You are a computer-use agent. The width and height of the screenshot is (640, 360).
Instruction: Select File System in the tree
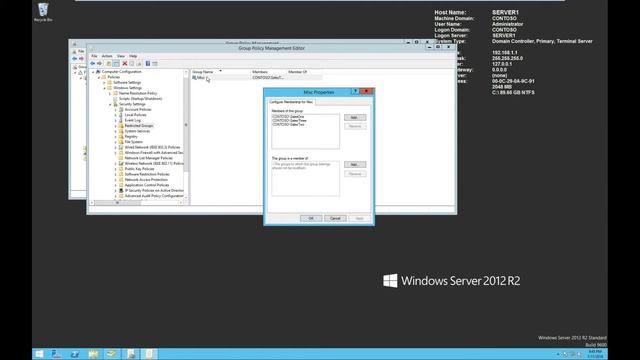pyautogui.click(x=133, y=142)
